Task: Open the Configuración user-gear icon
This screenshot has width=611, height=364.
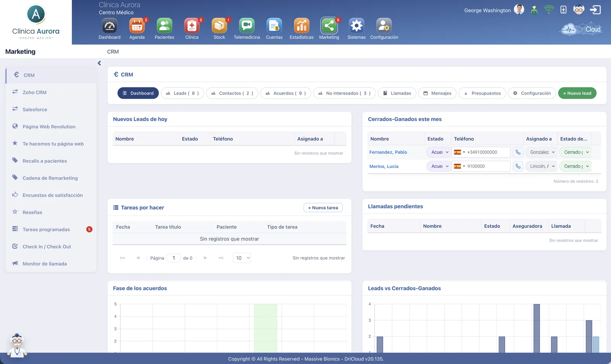Action: [x=384, y=26]
